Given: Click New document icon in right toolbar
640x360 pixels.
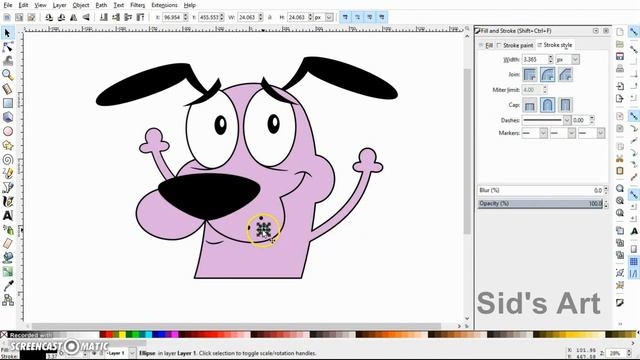Looking at the screenshot, I should pos(620,32).
